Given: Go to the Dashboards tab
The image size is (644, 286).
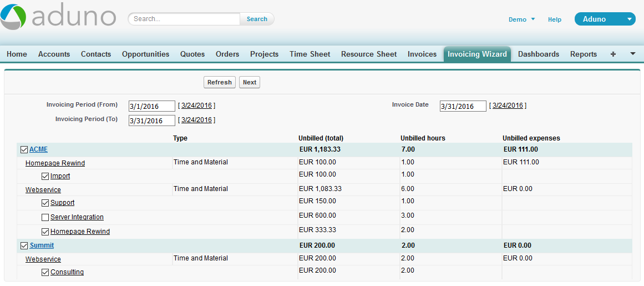Looking at the screenshot, I should [538, 54].
